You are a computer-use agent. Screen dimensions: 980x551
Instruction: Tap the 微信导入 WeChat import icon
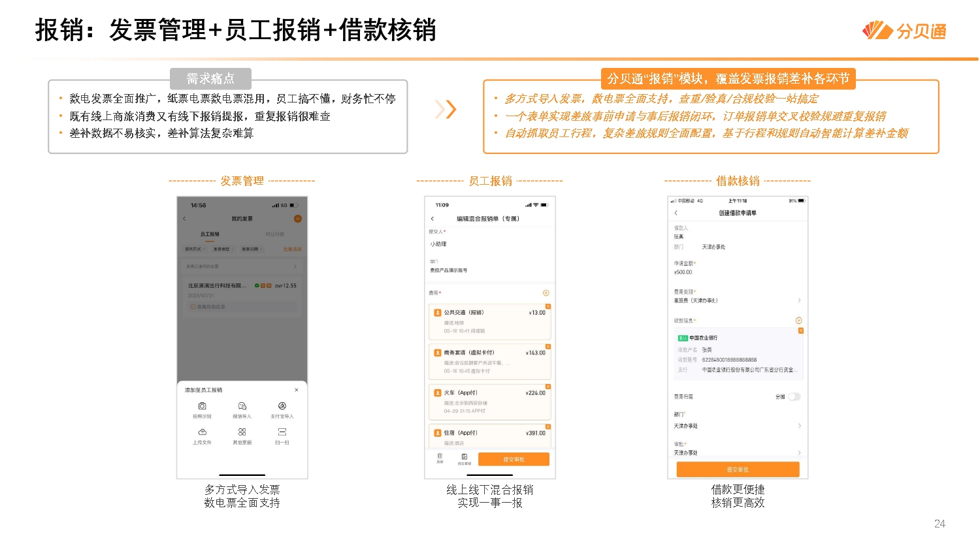point(242,406)
